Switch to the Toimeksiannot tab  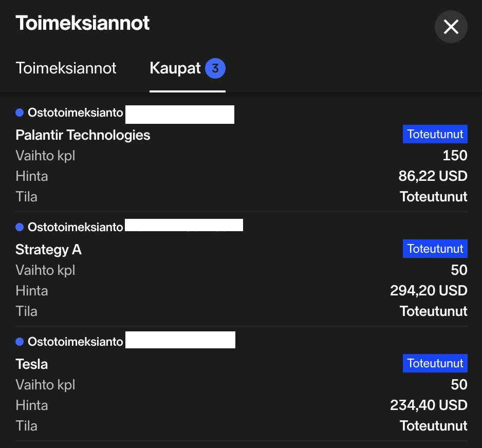click(66, 68)
